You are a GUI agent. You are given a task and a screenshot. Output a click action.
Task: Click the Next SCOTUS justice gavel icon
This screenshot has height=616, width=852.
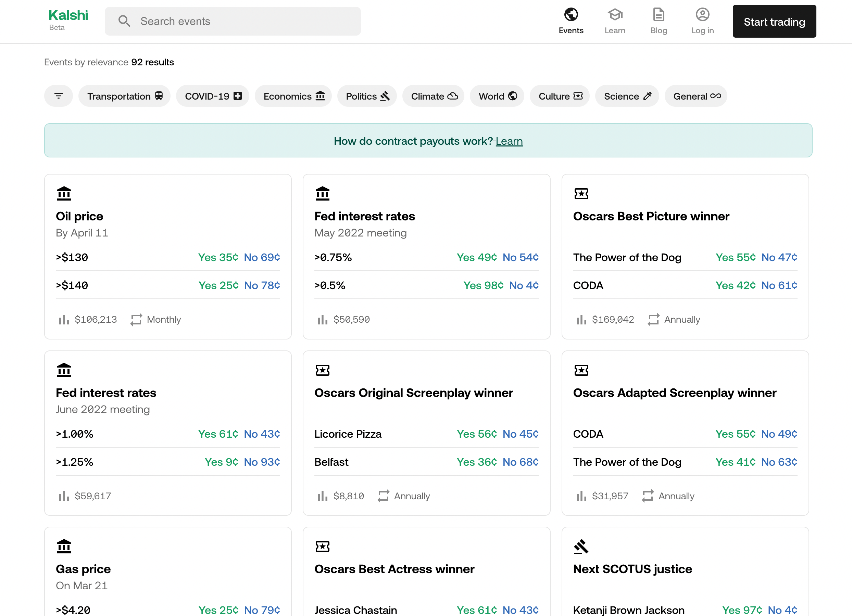(x=581, y=547)
